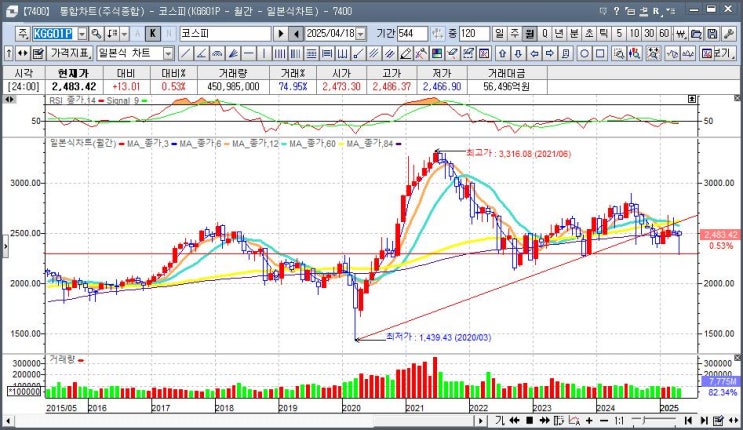
Task: Stop chart playback square button
Action: pos(530,421)
